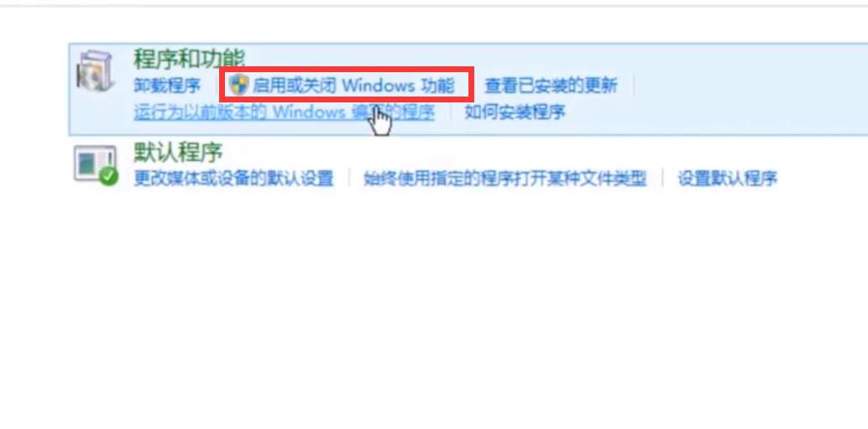Image resolution: width=868 pixels, height=429 pixels.
Task: Open 更改媒体或设备的默认设置
Action: [233, 178]
